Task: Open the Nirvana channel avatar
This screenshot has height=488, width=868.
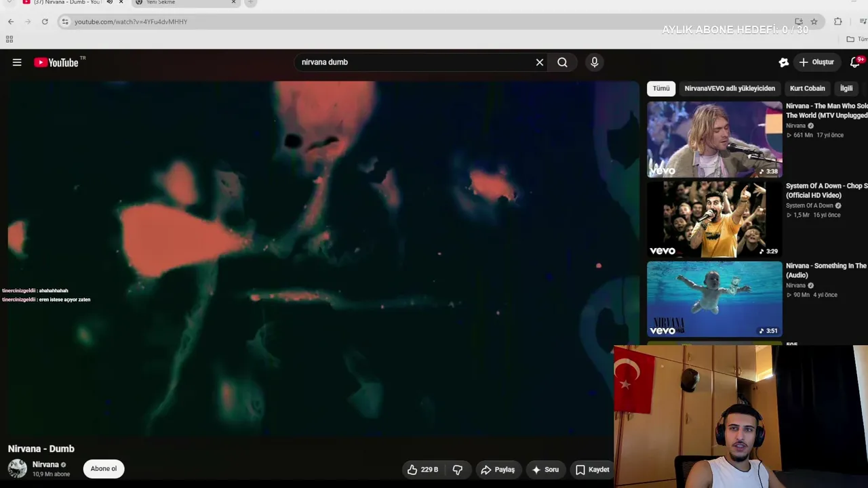Action: coord(18,468)
